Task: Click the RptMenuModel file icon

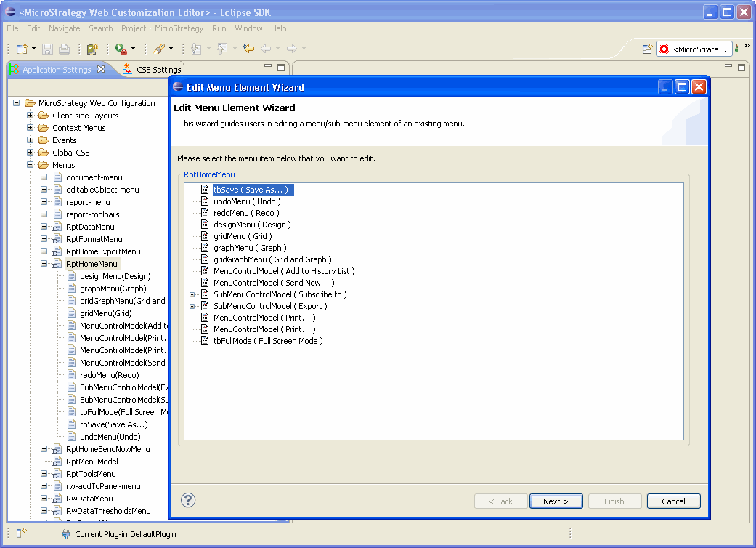Action: coord(57,462)
